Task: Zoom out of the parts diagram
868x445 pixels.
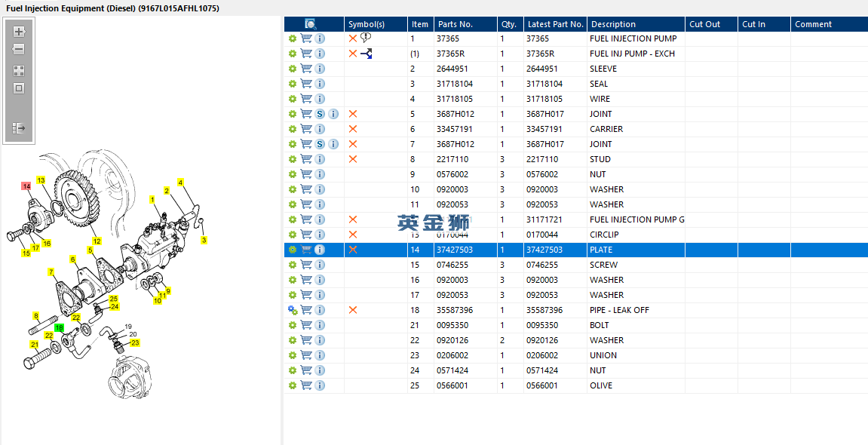Action: point(19,49)
